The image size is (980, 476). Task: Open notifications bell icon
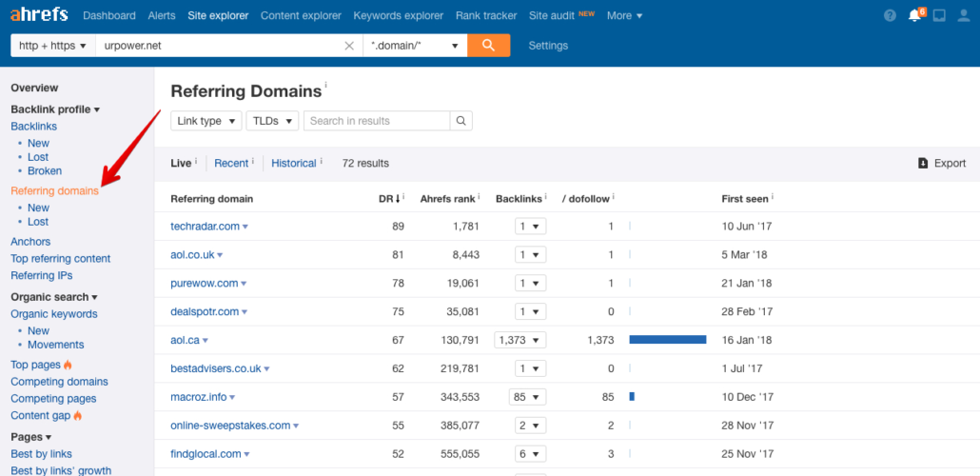pos(915,15)
